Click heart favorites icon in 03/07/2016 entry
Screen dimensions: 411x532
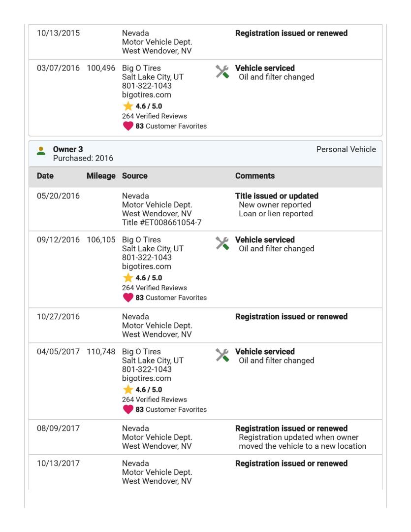click(128, 126)
